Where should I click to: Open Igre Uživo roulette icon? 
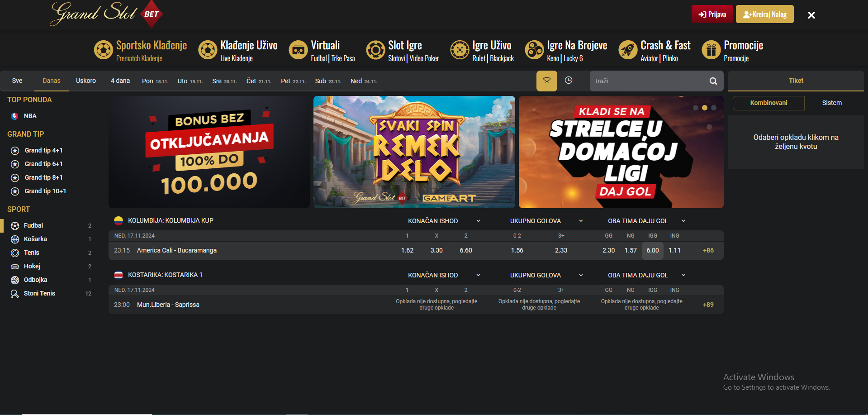tap(460, 50)
